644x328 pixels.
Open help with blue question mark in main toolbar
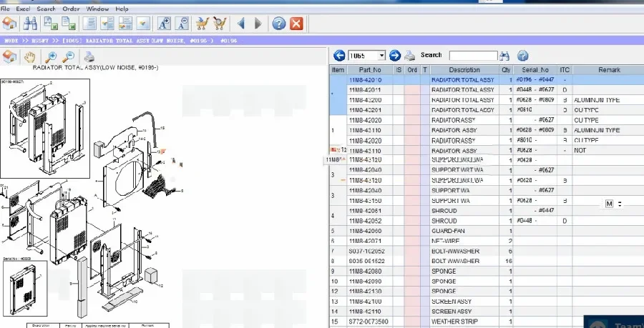(278, 24)
